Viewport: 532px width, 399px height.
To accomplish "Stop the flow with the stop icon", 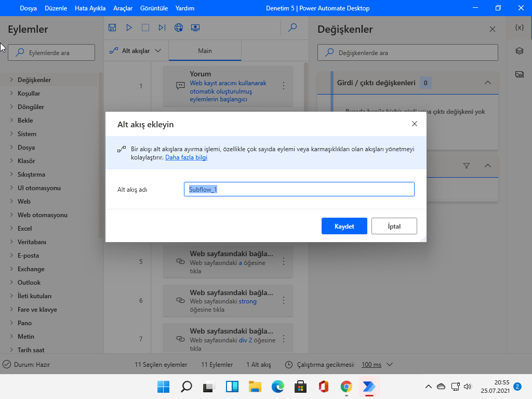I will pyautogui.click(x=145, y=28).
